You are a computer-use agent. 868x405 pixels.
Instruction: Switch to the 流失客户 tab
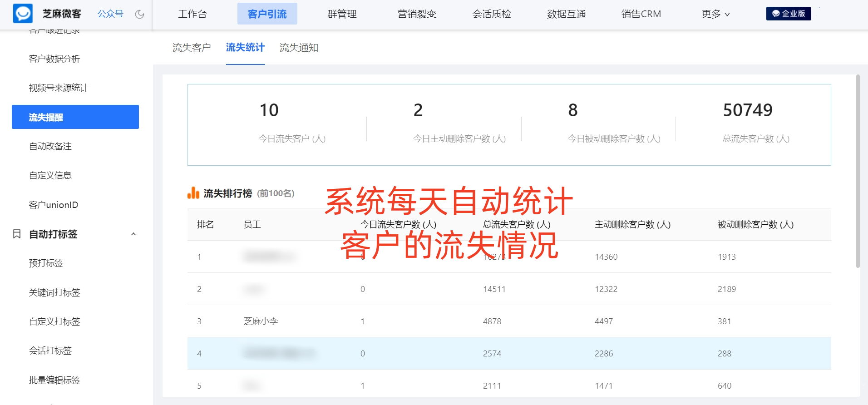[192, 48]
